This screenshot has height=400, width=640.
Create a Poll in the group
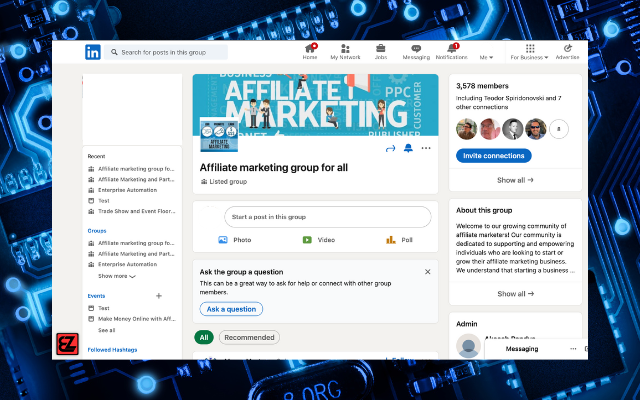(x=399, y=240)
